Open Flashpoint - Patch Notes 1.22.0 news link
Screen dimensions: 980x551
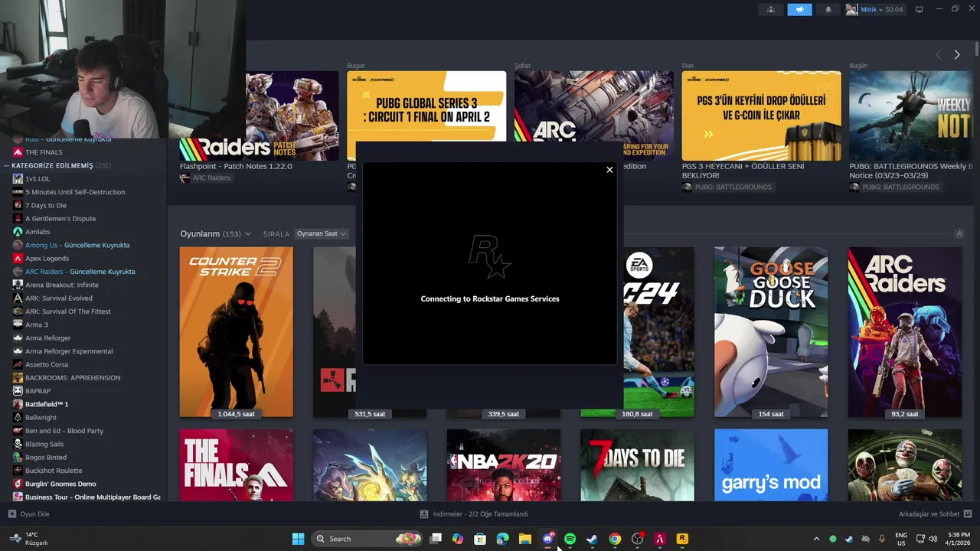[236, 166]
